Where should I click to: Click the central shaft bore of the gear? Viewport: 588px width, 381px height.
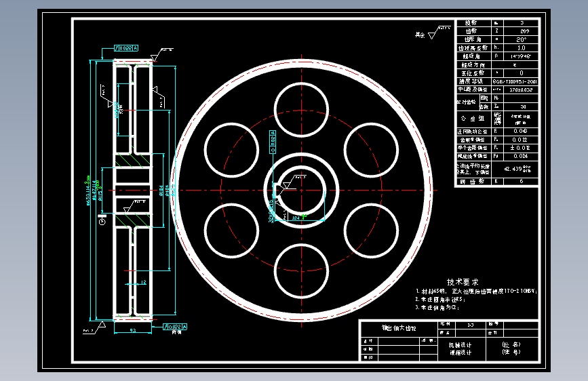[302, 190]
